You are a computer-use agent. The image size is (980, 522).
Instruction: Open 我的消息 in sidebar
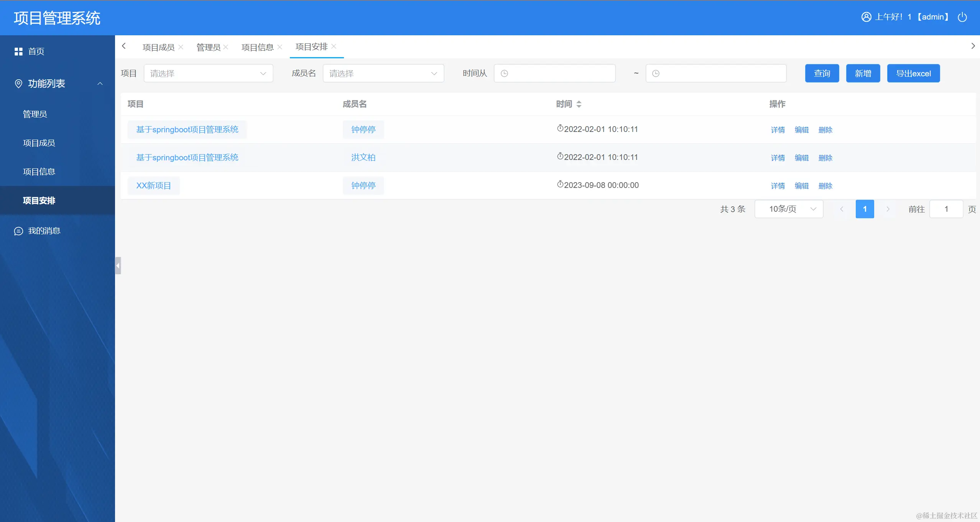[44, 231]
